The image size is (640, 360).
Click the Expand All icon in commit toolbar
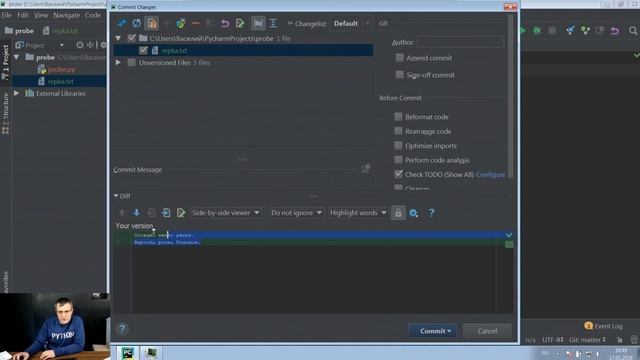(273, 23)
